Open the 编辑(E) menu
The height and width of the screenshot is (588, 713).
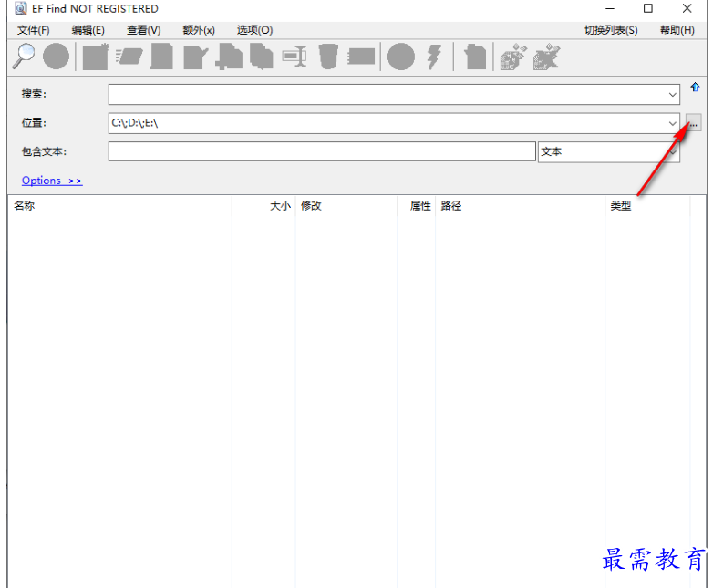click(x=88, y=30)
